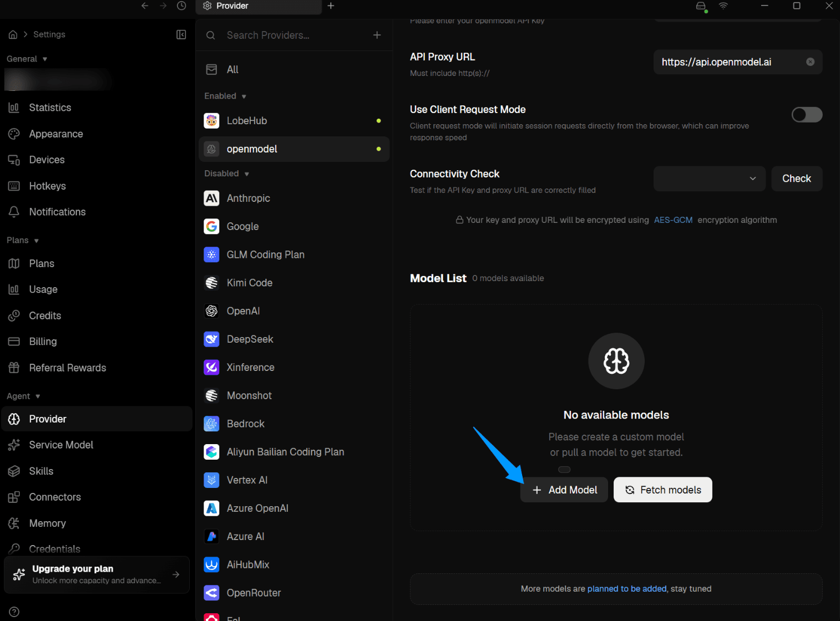
Task: Open the history clock icon
Action: click(181, 6)
